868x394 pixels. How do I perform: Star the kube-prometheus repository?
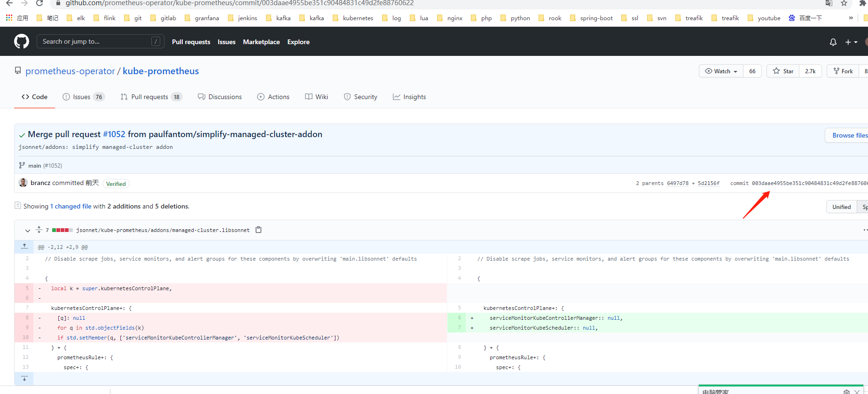coord(783,71)
